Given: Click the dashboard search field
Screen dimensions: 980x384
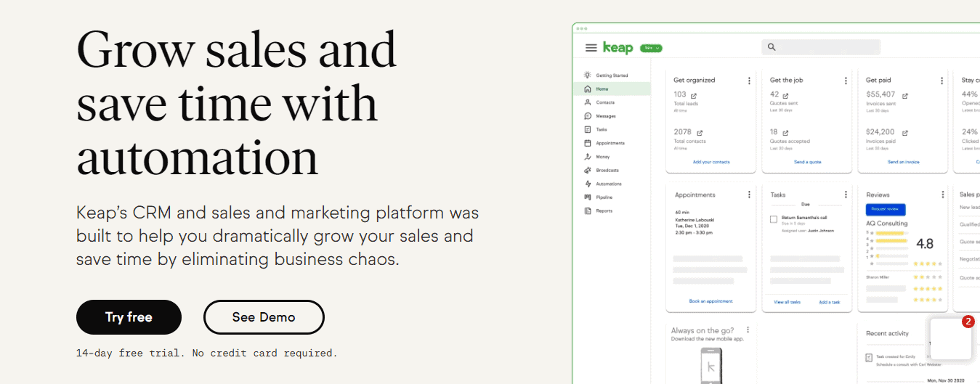Looking at the screenshot, I should click(x=821, y=47).
